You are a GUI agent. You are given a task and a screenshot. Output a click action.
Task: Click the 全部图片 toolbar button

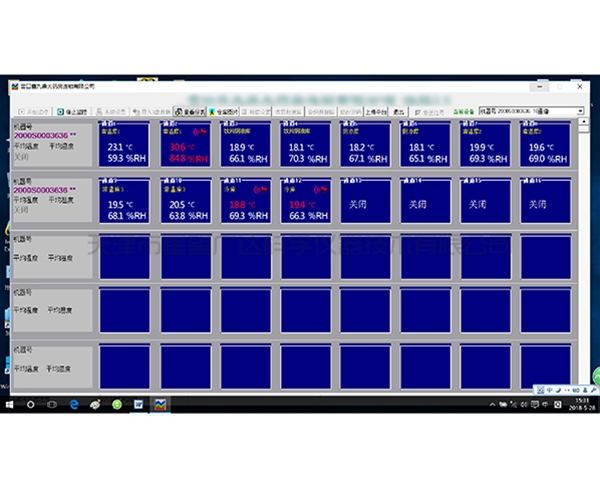(x=227, y=111)
